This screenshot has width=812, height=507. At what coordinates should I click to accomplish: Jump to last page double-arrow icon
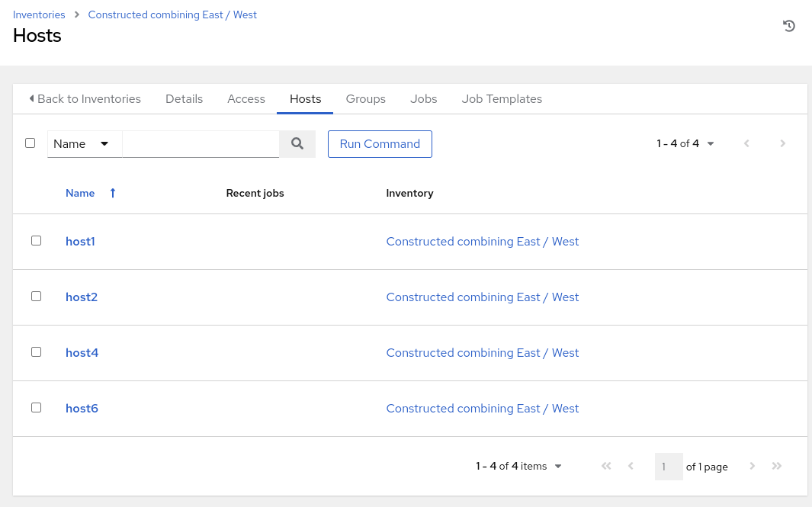coord(777,467)
